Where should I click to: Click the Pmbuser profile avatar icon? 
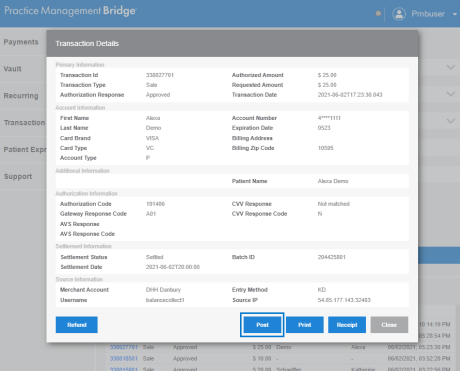[x=399, y=14]
